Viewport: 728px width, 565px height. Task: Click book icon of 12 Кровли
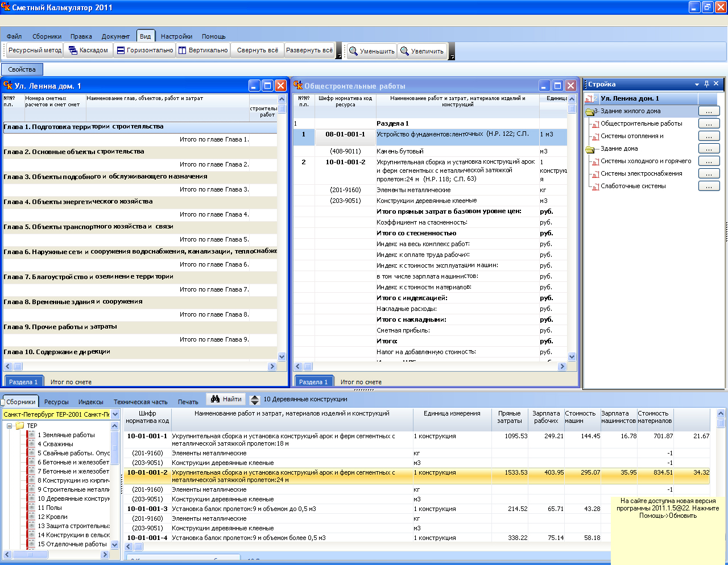(x=31, y=517)
